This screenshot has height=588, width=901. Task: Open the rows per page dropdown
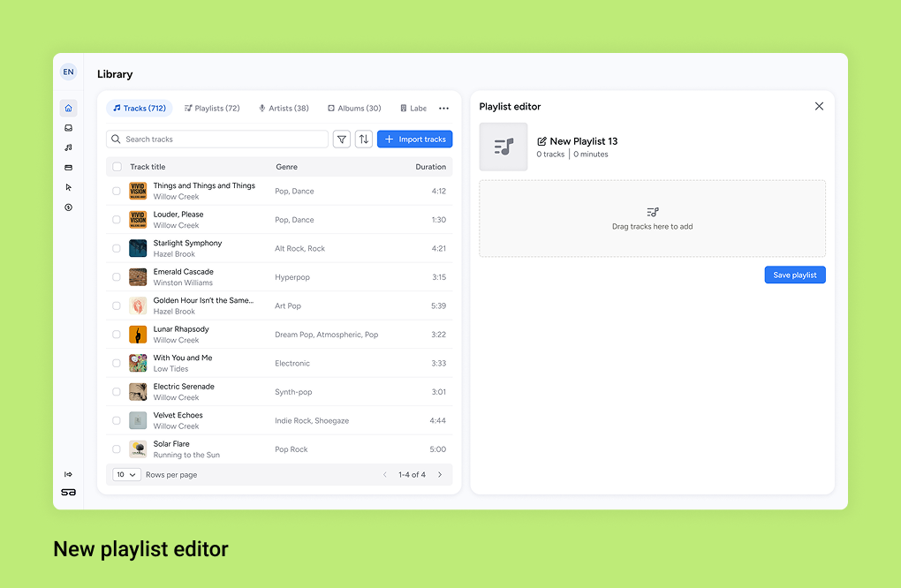point(126,475)
